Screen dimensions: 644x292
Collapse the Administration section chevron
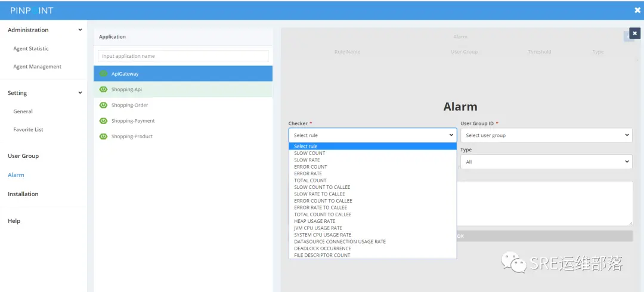(x=80, y=30)
